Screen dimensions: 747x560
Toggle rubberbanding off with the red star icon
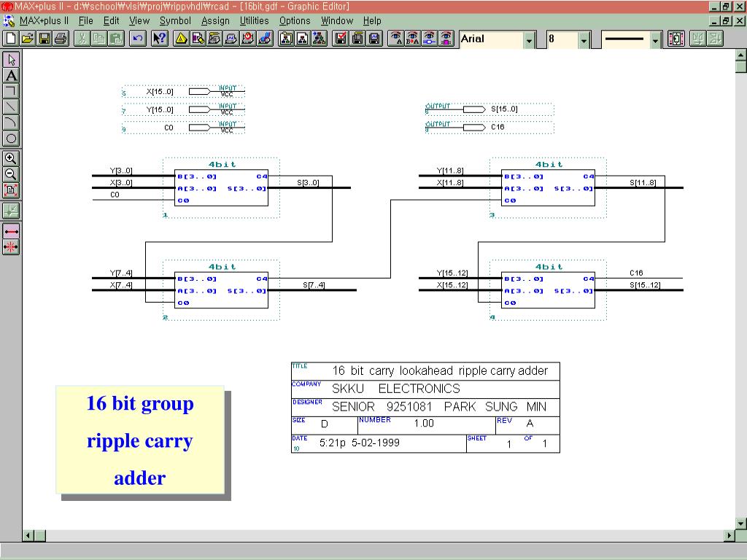tap(11, 247)
